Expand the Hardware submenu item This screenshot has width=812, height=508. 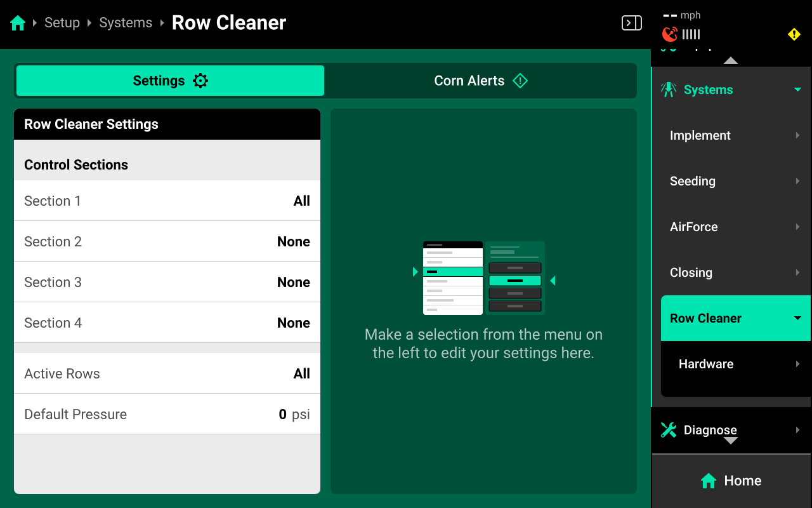736,364
